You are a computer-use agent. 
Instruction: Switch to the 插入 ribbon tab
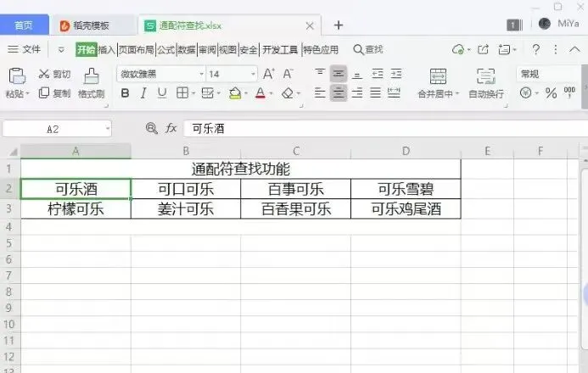coord(107,49)
